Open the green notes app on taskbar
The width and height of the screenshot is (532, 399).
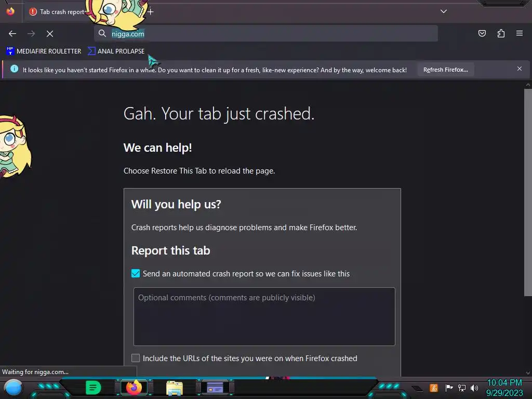94,388
